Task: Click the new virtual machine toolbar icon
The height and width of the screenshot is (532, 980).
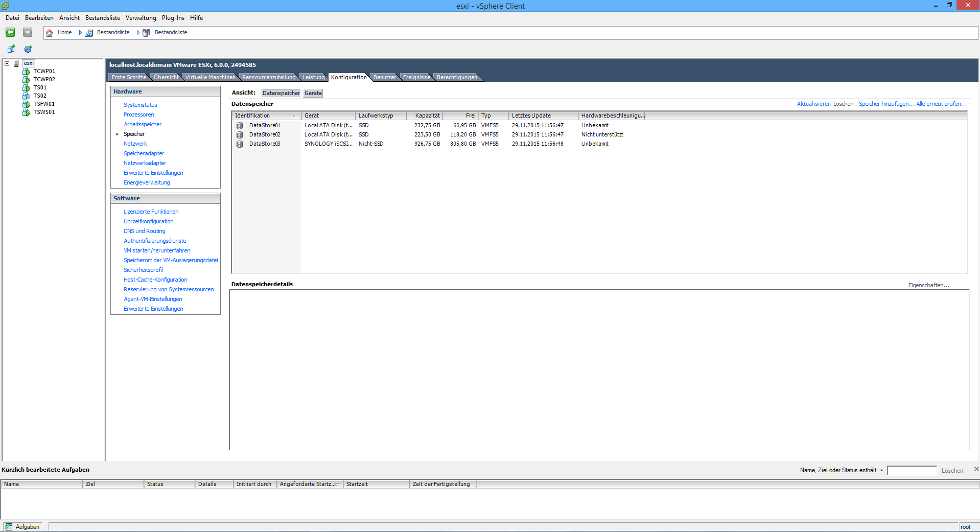Action: [11, 49]
